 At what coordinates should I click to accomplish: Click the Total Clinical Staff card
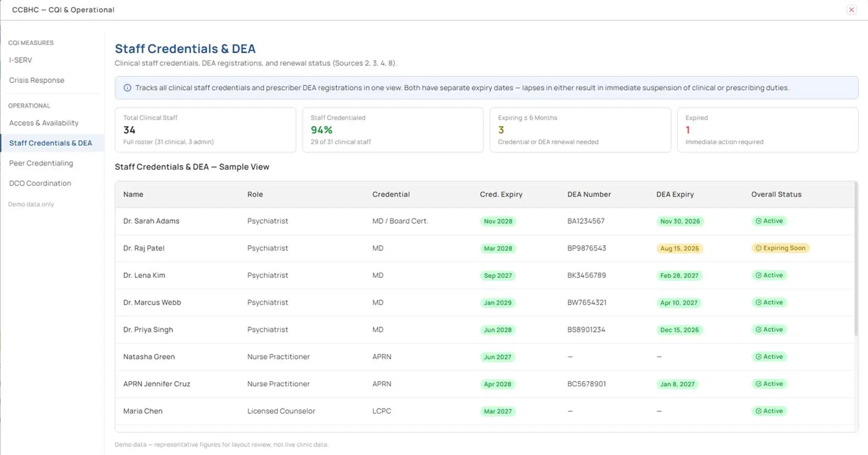[205, 130]
